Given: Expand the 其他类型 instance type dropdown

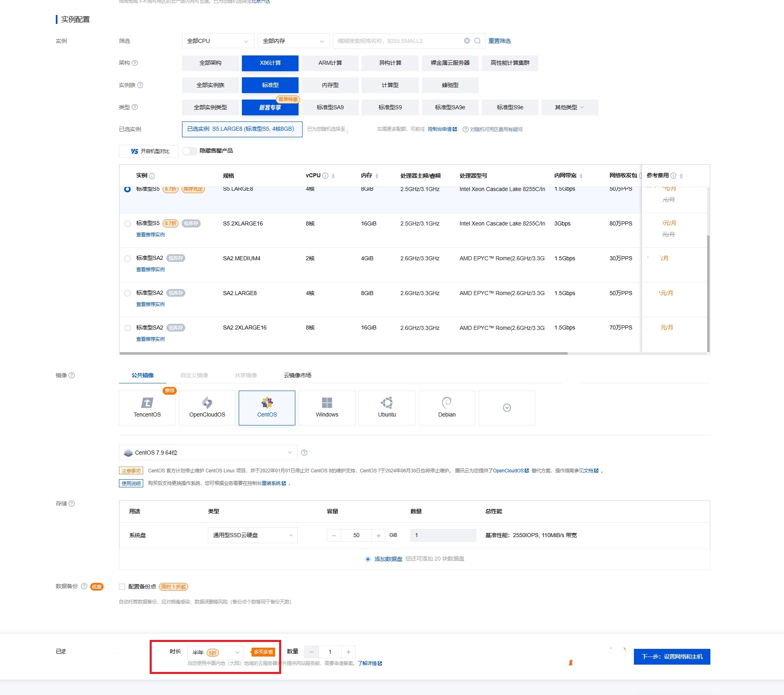Looking at the screenshot, I should tap(570, 107).
